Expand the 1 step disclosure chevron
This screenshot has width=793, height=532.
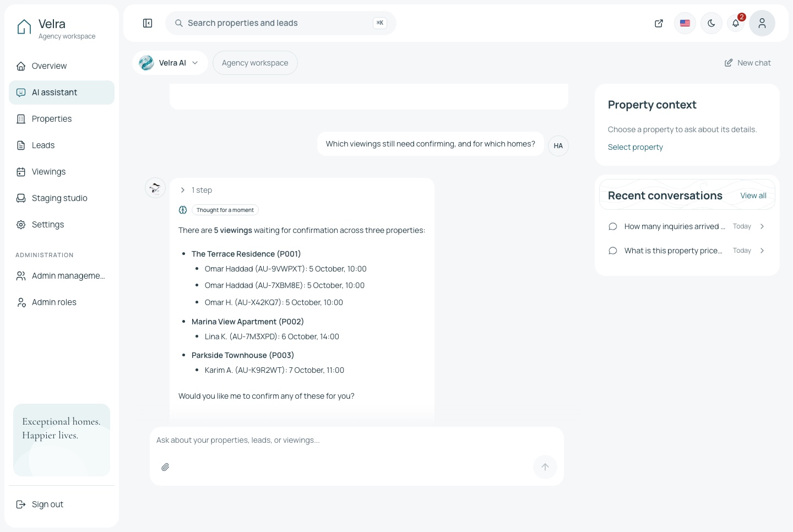point(183,190)
